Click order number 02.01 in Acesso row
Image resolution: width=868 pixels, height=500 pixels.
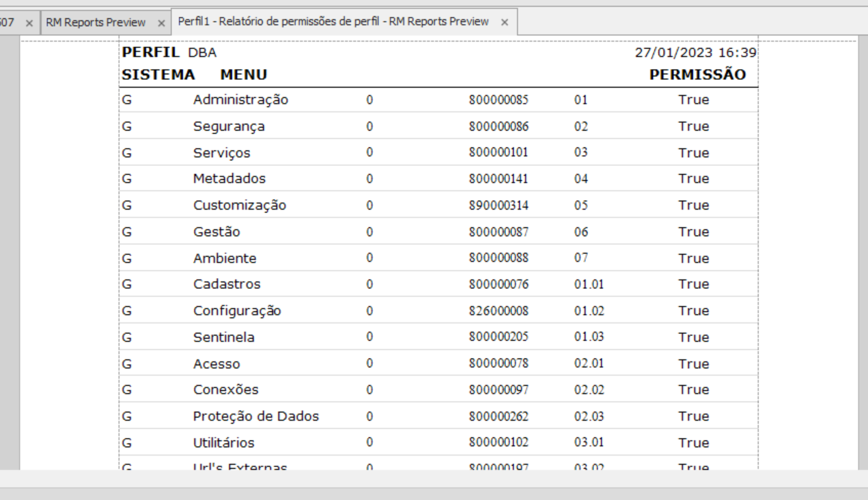coord(589,364)
